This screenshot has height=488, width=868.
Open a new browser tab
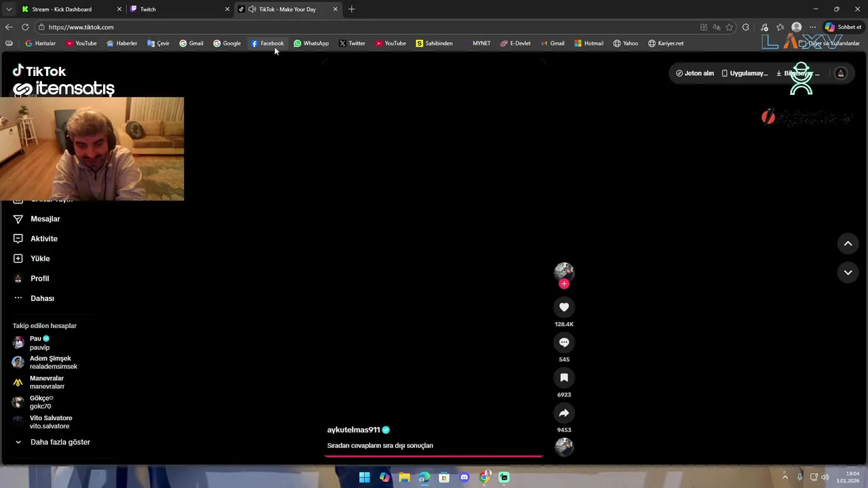(x=351, y=9)
